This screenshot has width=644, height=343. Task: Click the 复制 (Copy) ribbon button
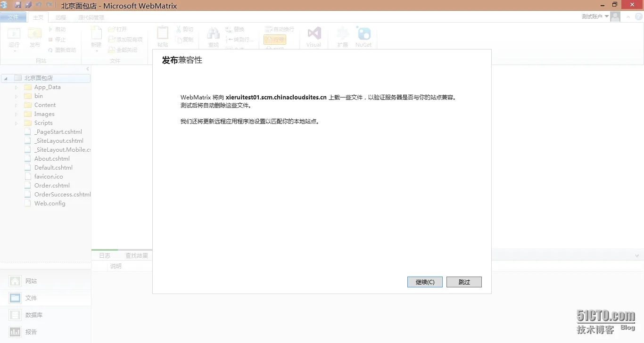pos(184,40)
